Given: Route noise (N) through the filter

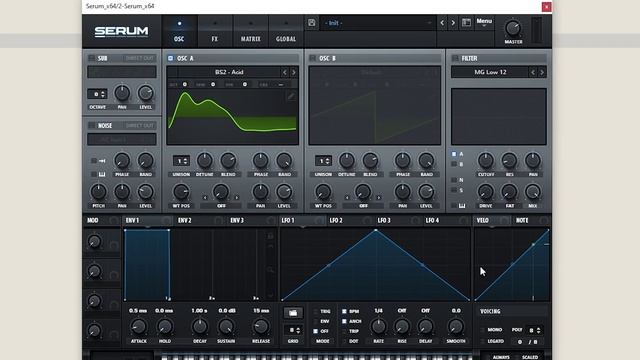Looking at the screenshot, I should (454, 180).
